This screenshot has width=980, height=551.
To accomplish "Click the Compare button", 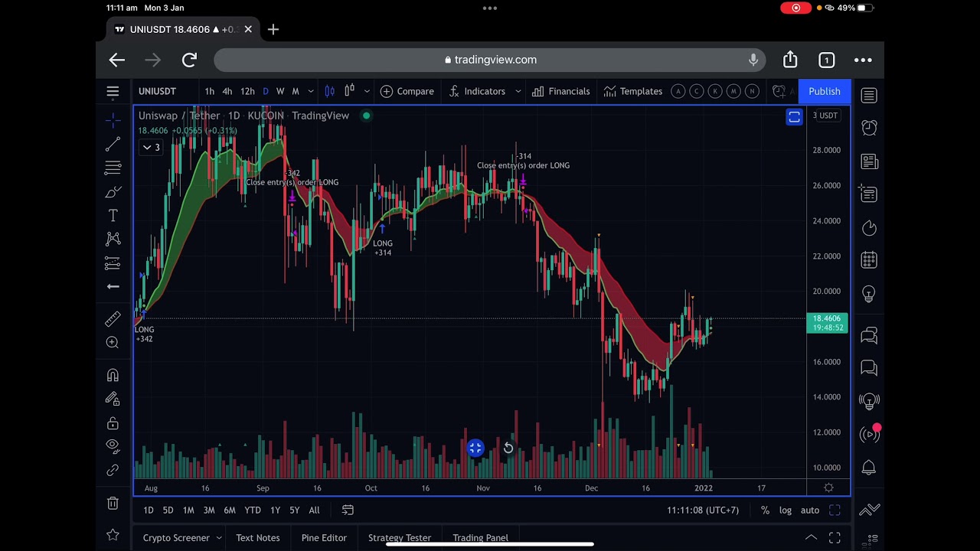I will (x=407, y=91).
